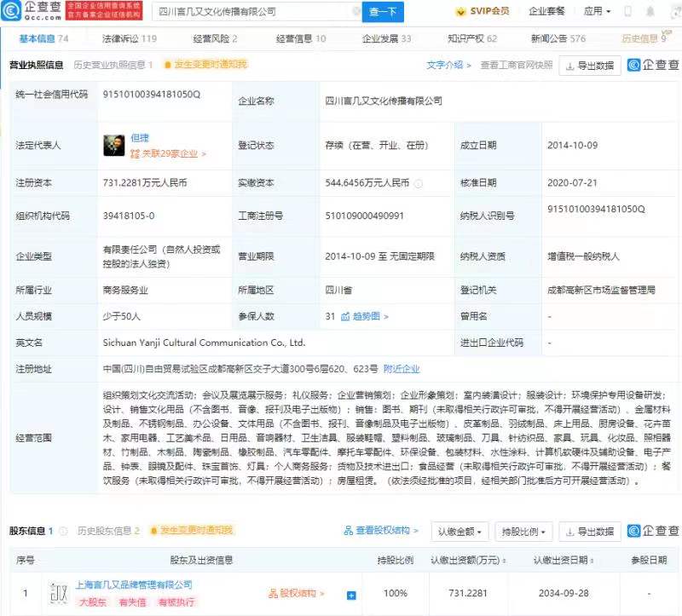Go to the 企业发展 tab

point(386,38)
